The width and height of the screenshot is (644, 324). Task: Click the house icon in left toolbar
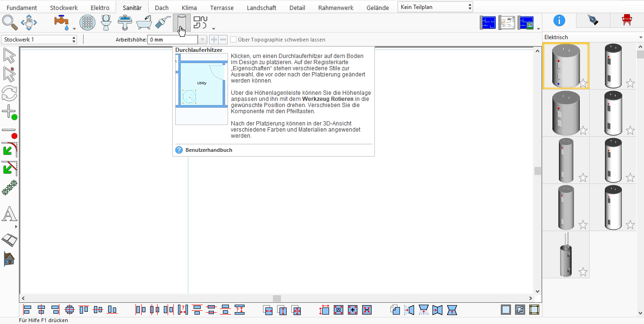click(x=9, y=258)
